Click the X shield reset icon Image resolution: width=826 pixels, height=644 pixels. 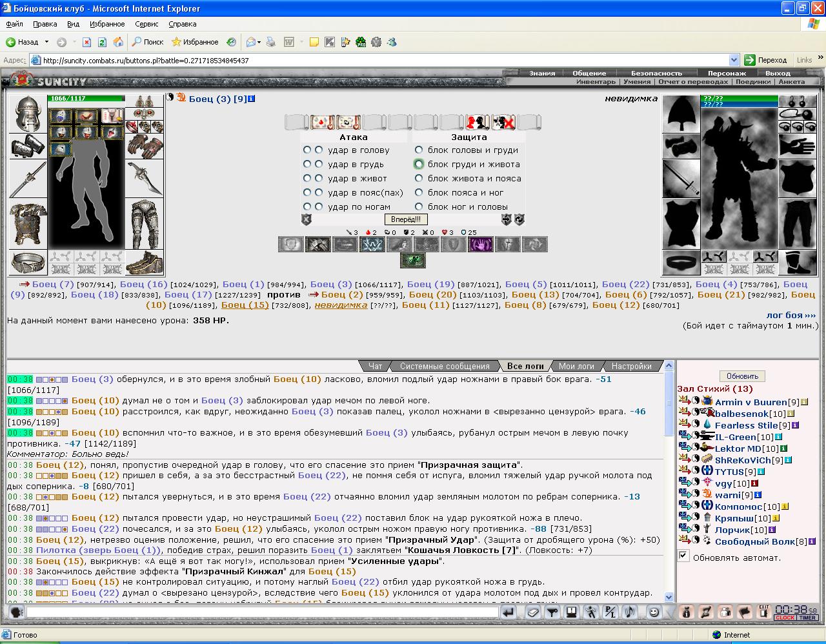(x=307, y=220)
